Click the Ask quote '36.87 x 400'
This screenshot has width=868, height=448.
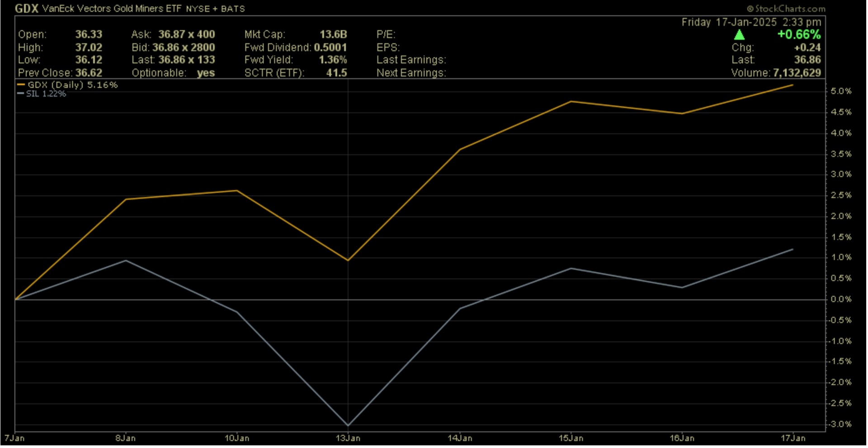[x=187, y=34]
